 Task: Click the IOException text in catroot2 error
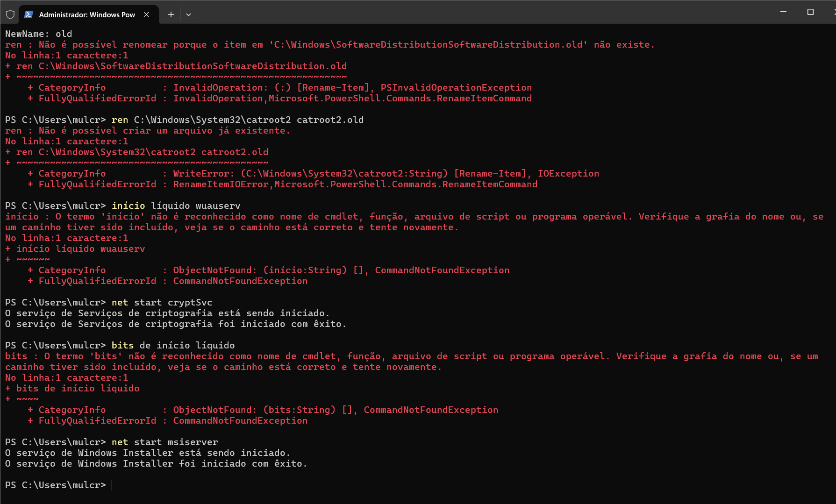(x=568, y=173)
